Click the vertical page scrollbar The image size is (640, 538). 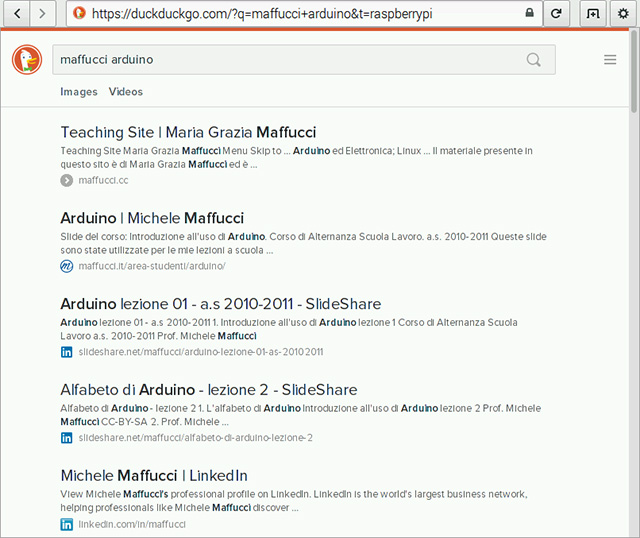634,300
